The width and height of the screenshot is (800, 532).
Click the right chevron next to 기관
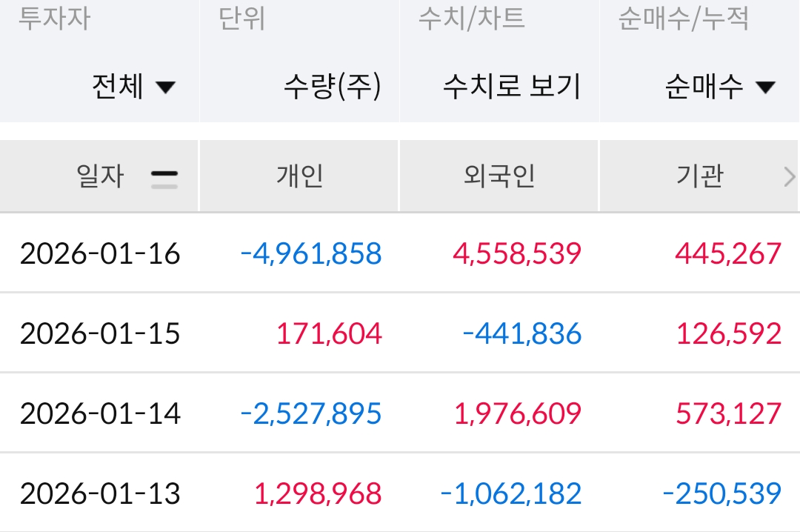point(789,177)
